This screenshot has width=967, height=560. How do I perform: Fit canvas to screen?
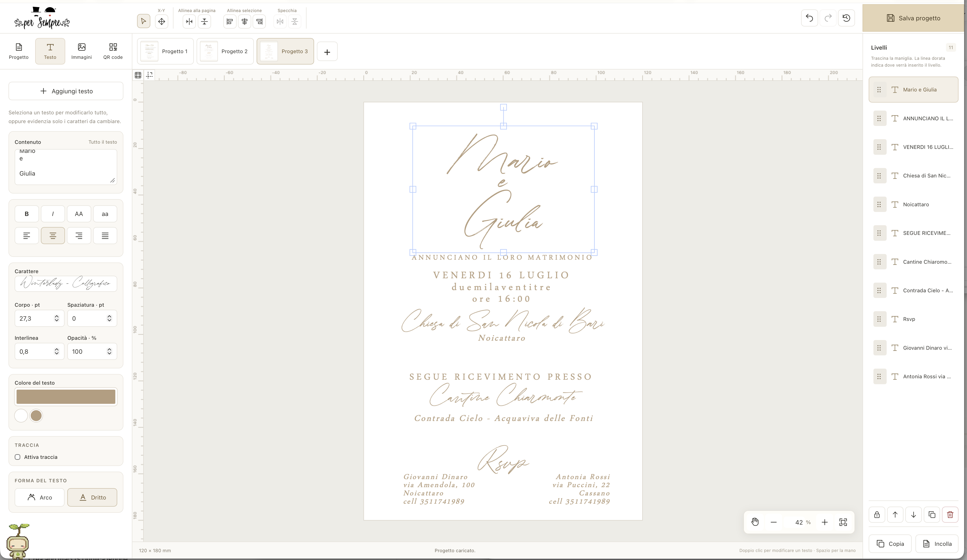(x=843, y=522)
